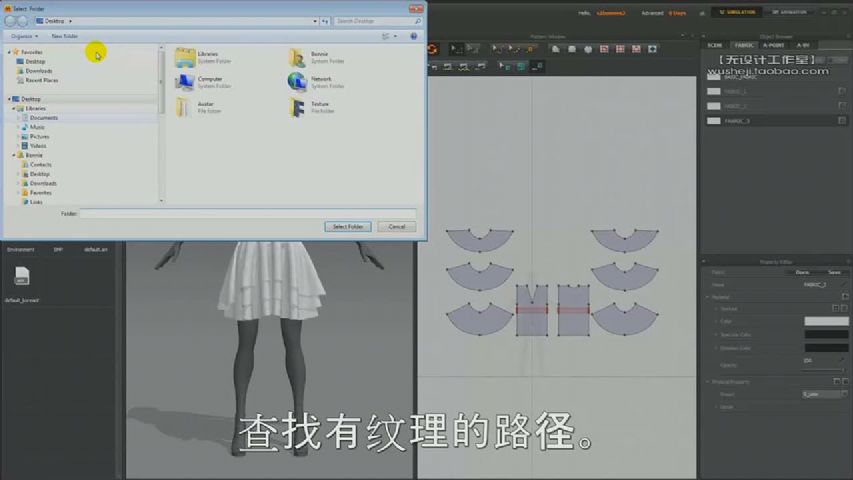Select the first arrow select tool in Pattern toolbar
Image resolution: width=853 pixels, height=480 pixels.
tap(456, 49)
